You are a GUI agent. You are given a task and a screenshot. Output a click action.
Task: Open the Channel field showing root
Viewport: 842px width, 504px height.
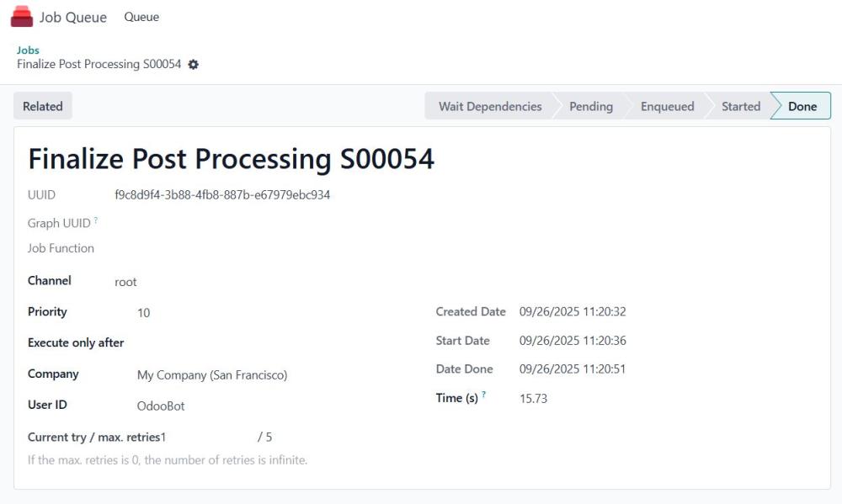[125, 282]
